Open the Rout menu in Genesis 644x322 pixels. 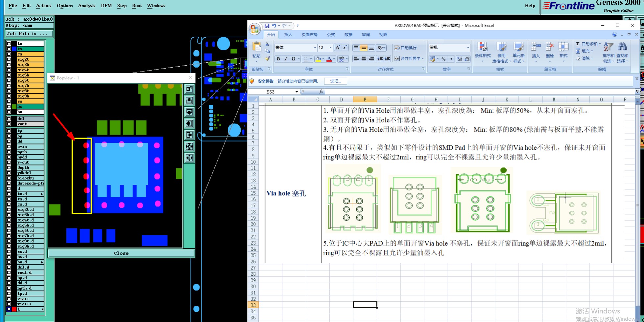pos(137,6)
